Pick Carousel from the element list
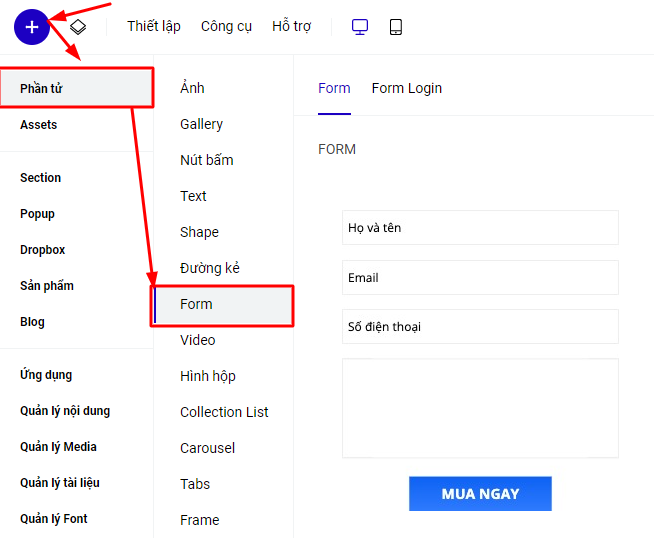Screen dimensions: 654x538 point(207,448)
